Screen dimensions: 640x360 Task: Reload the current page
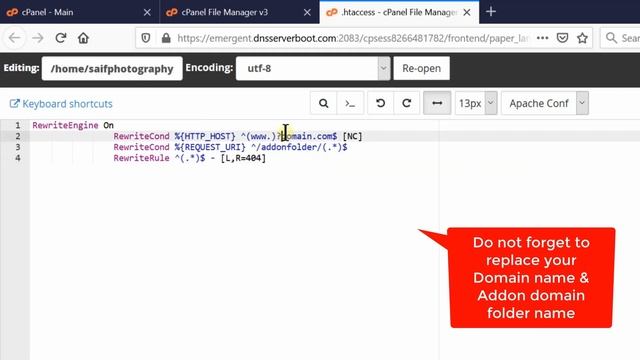[61, 38]
